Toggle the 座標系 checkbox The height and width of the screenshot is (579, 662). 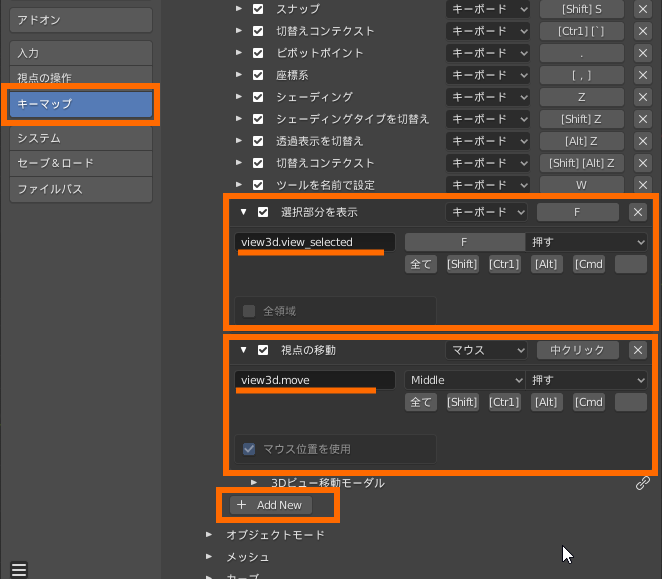point(258,75)
